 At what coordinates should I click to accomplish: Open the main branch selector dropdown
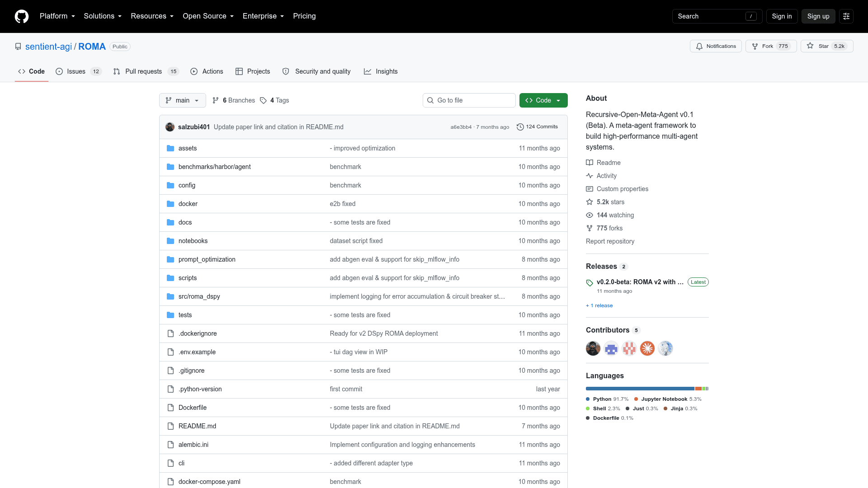(183, 100)
